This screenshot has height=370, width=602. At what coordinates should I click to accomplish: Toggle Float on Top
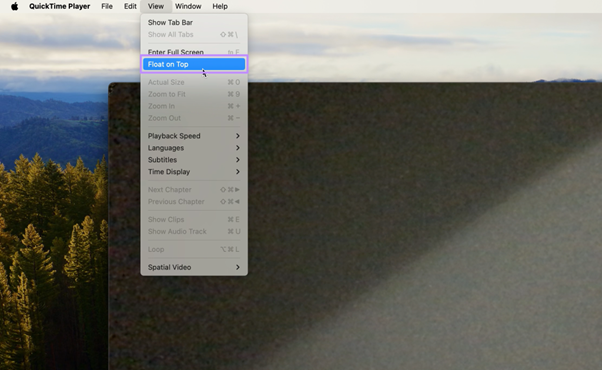click(194, 64)
